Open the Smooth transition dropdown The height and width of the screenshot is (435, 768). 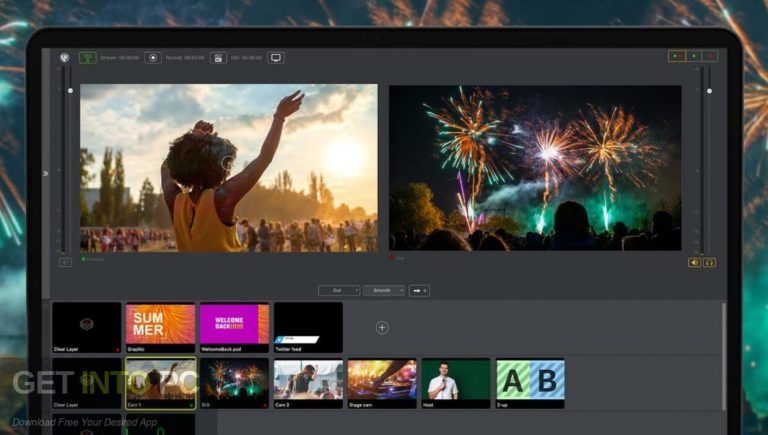(x=384, y=290)
